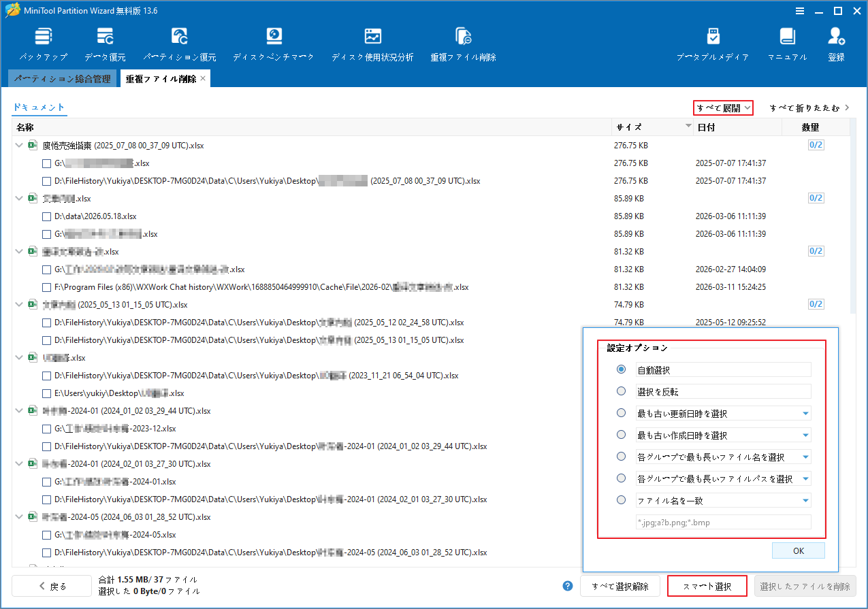
Task: Open ディスク使用状況分析 analyzer
Action: 372,44
